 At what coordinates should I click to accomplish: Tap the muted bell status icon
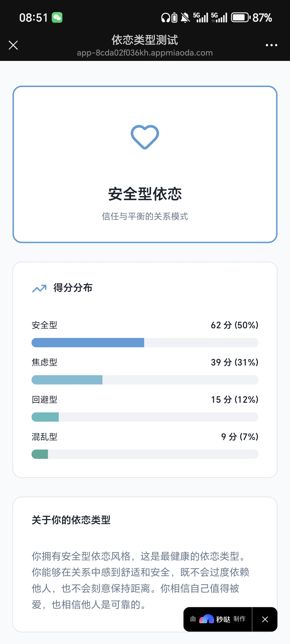(185, 18)
